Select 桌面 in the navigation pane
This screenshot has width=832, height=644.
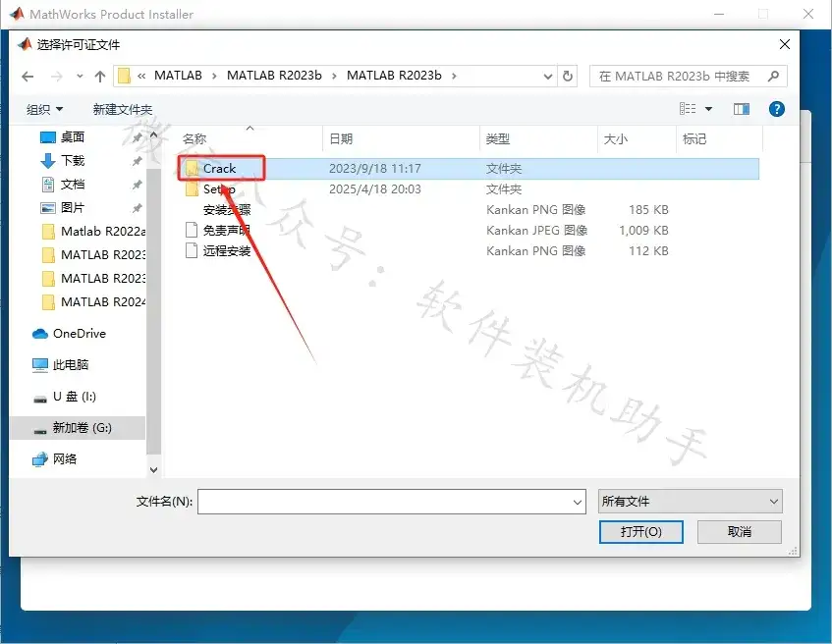pyautogui.click(x=72, y=137)
